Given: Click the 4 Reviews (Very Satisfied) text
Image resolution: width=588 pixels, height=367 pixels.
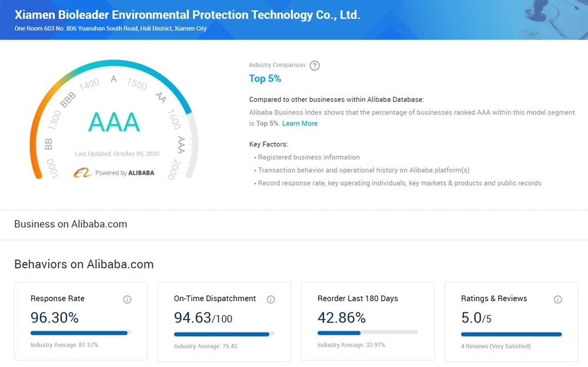Looking at the screenshot, I should click(x=496, y=346).
